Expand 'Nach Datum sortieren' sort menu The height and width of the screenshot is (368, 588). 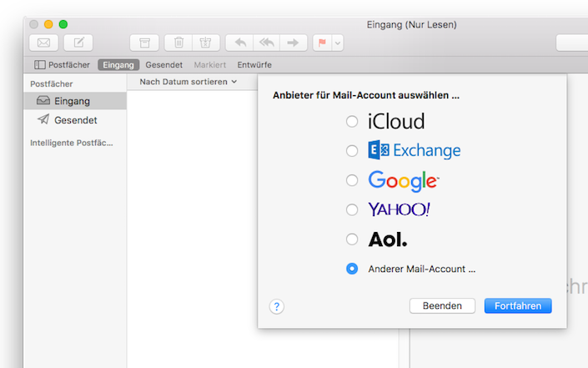(x=188, y=82)
